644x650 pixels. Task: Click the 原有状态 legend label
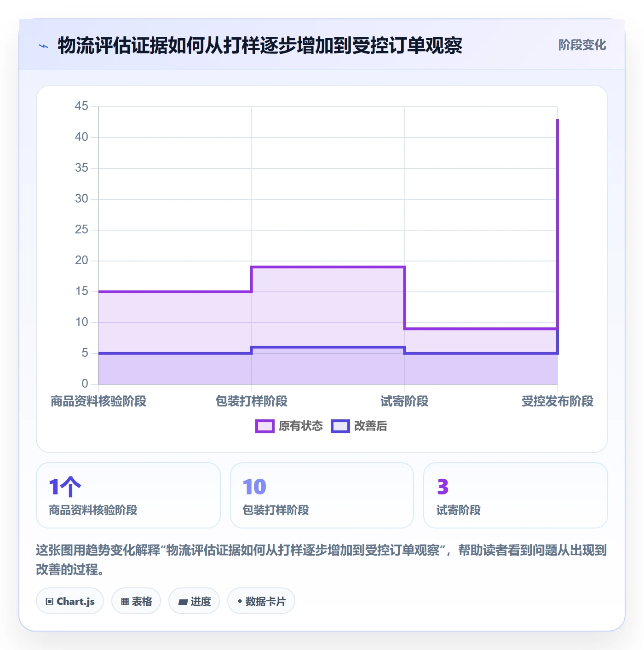pyautogui.click(x=301, y=426)
